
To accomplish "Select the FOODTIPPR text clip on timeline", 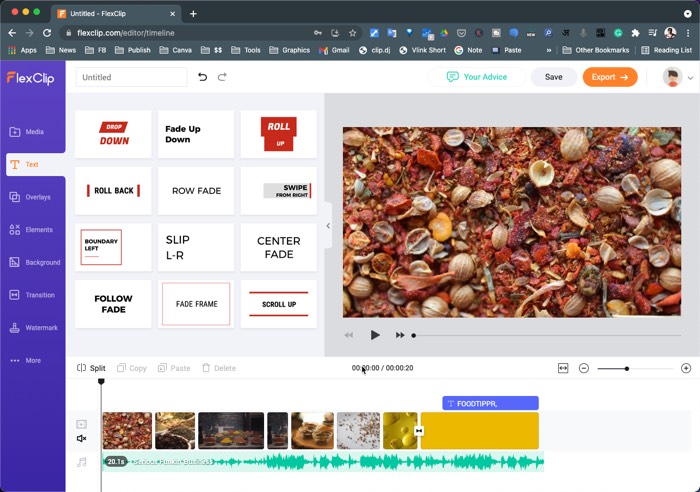I will 490,403.
